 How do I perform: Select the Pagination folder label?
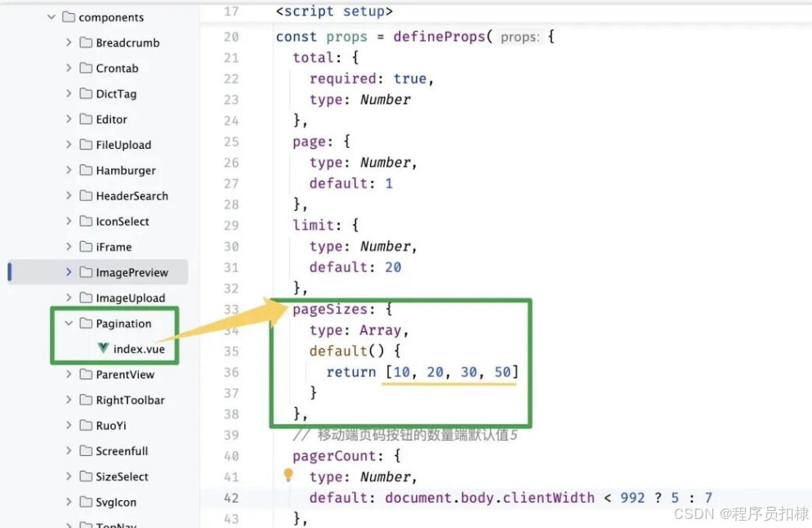124,324
